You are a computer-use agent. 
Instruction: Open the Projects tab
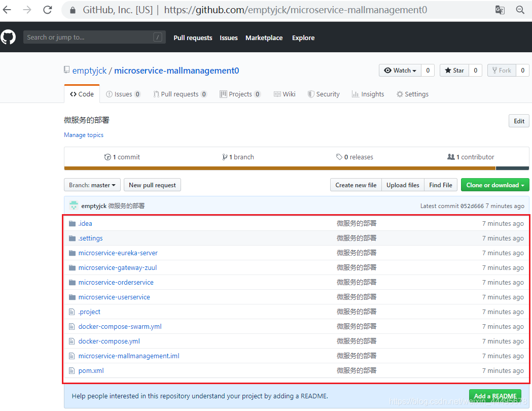coord(240,94)
